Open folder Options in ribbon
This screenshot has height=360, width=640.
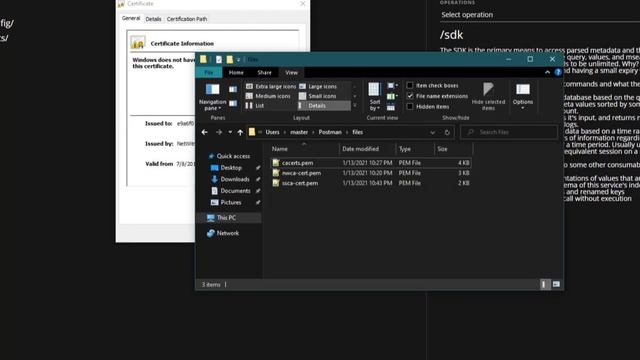(523, 97)
